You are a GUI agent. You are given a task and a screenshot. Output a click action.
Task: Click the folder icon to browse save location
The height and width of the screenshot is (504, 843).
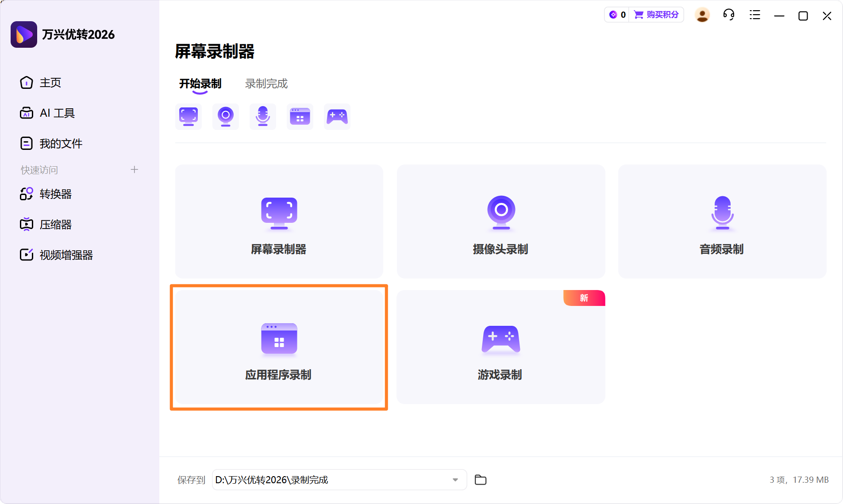pos(481,480)
